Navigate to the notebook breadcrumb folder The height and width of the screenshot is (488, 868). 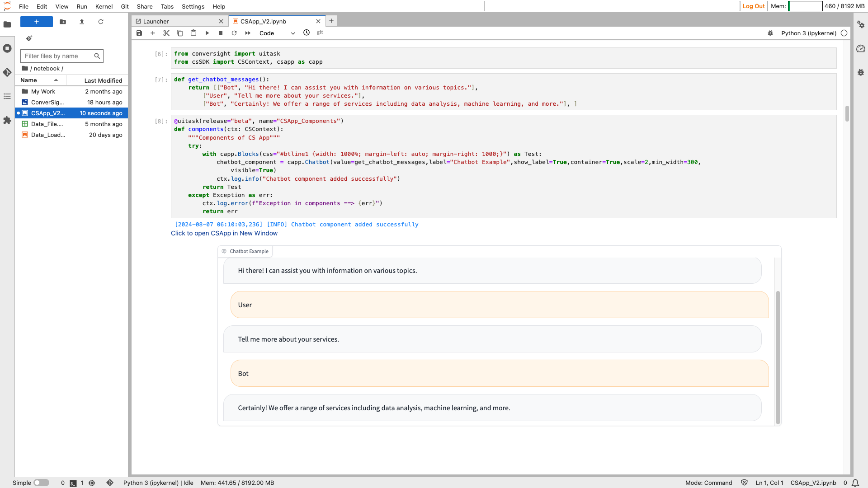[x=47, y=68]
